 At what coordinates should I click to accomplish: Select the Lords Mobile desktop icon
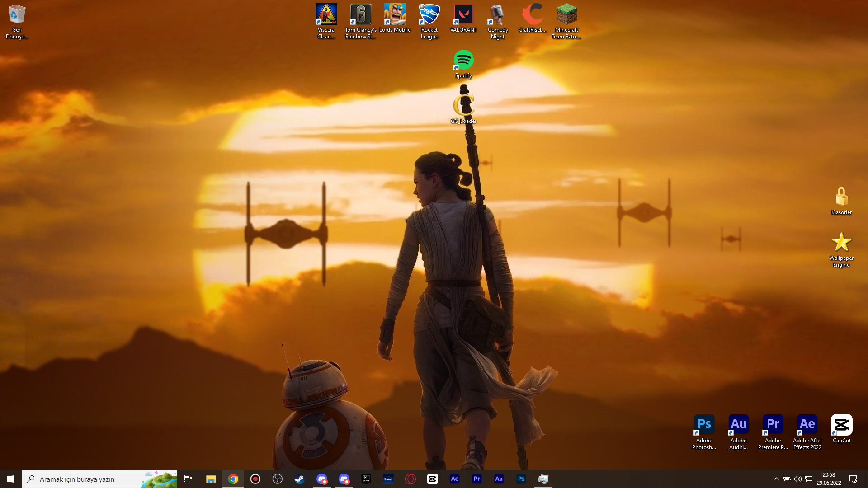395,18
